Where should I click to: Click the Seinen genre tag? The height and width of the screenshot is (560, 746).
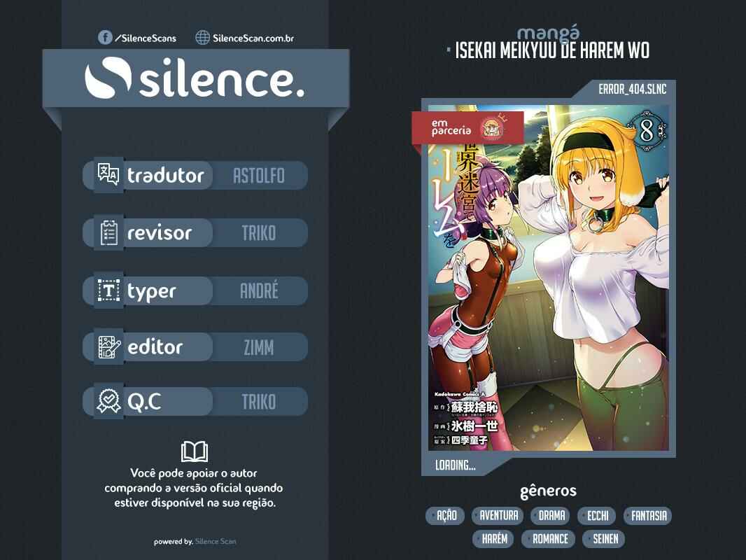605,539
